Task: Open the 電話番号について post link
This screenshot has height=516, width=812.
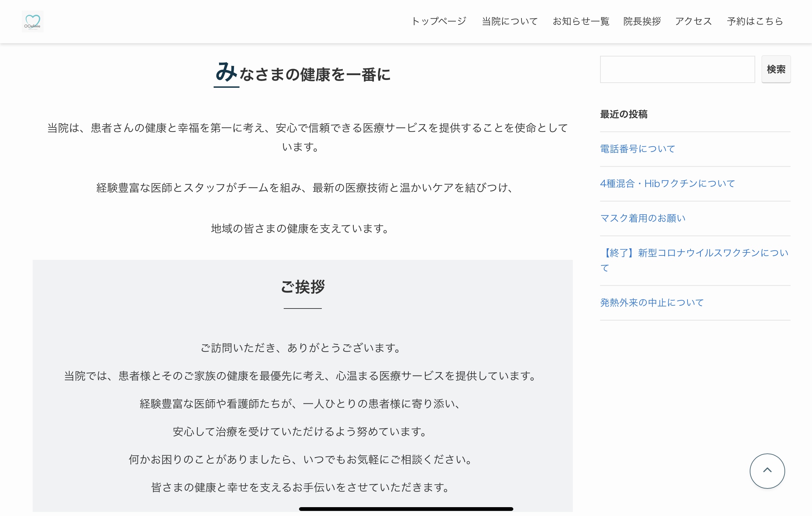Action: point(637,149)
